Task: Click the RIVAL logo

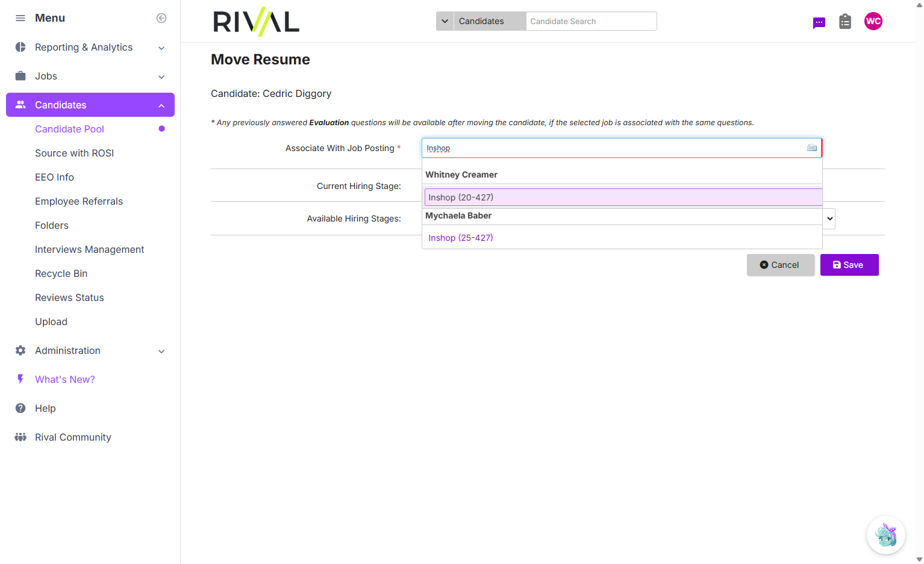Action: (257, 22)
